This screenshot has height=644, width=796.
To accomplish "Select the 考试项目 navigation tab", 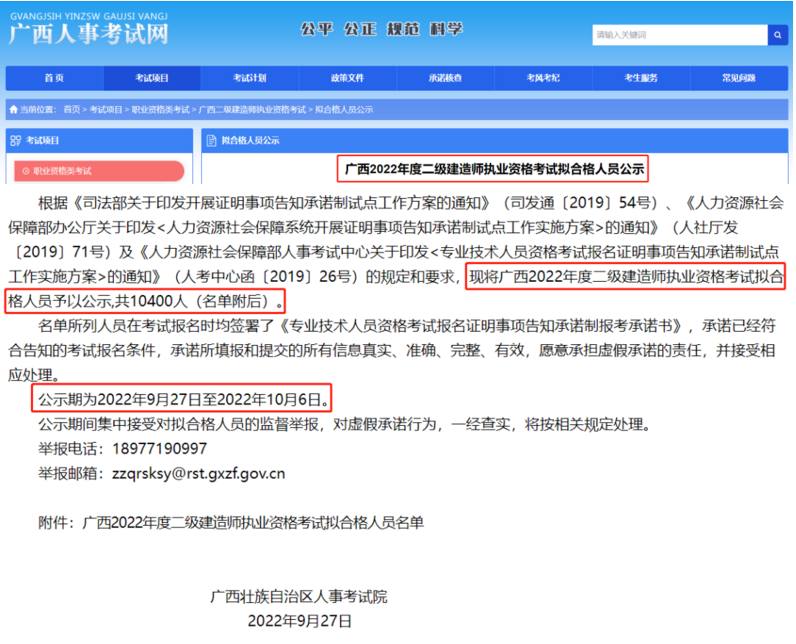I will [x=152, y=78].
